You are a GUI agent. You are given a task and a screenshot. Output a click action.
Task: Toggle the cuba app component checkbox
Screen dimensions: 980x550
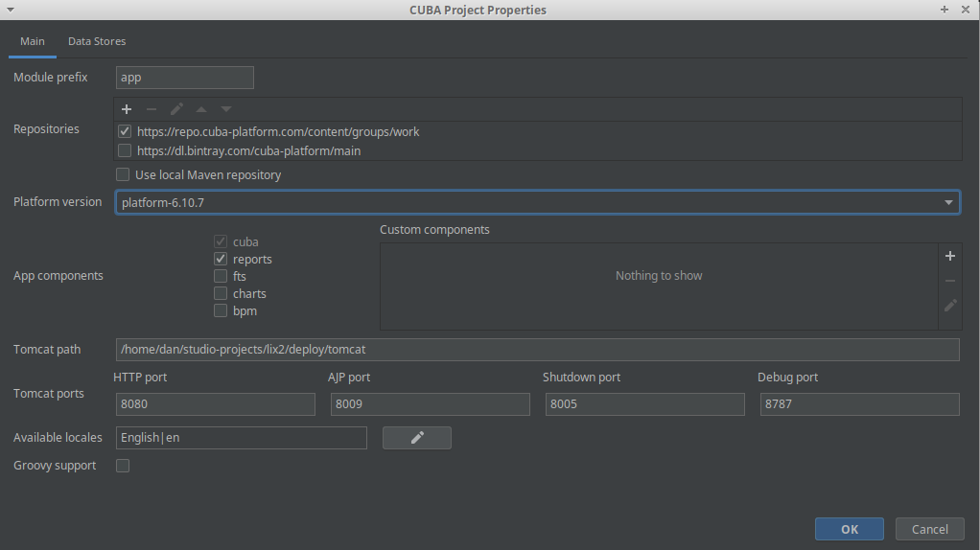pyautogui.click(x=220, y=241)
